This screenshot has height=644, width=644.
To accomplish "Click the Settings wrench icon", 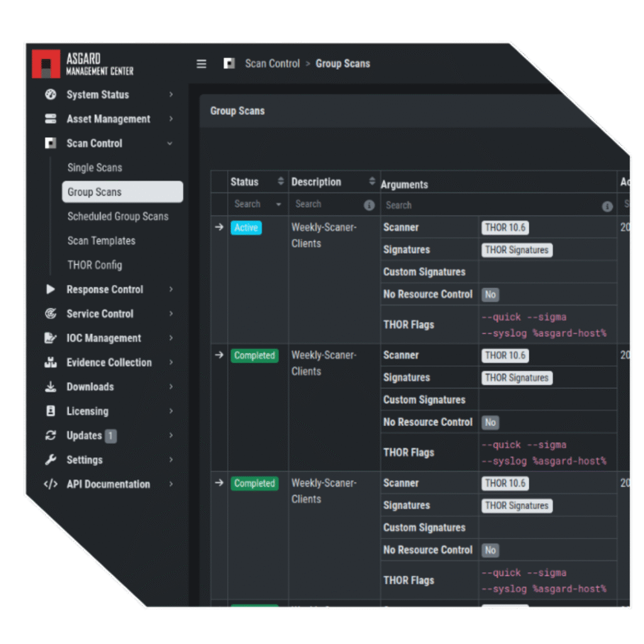I will coord(50,460).
